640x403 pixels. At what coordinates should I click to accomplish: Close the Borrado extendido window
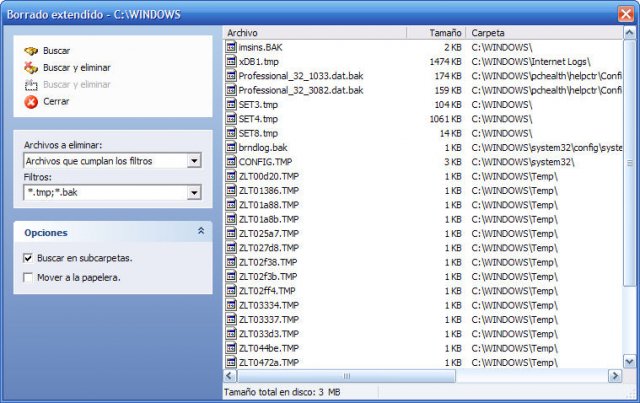[x=626, y=14]
